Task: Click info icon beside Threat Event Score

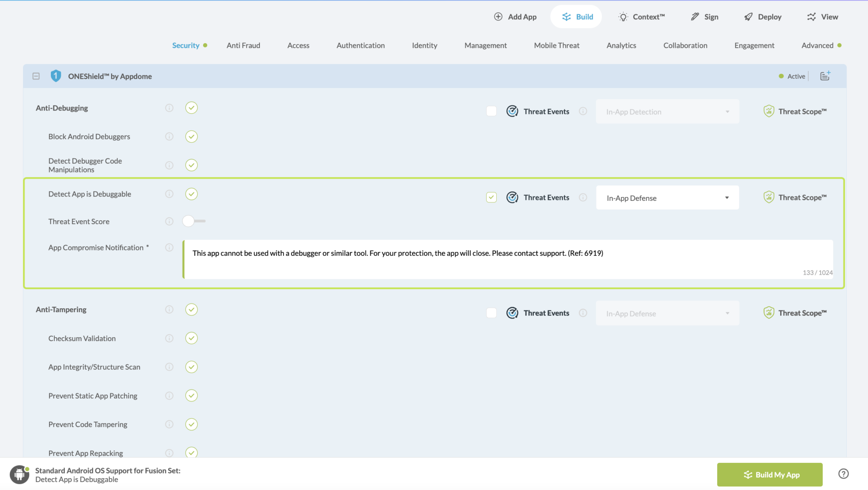Action: click(169, 221)
